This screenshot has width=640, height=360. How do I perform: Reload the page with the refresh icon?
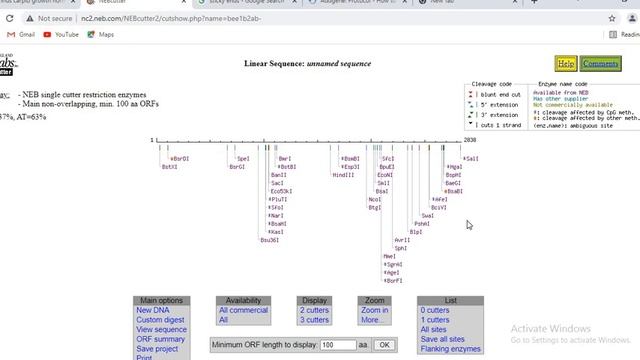click(9, 18)
